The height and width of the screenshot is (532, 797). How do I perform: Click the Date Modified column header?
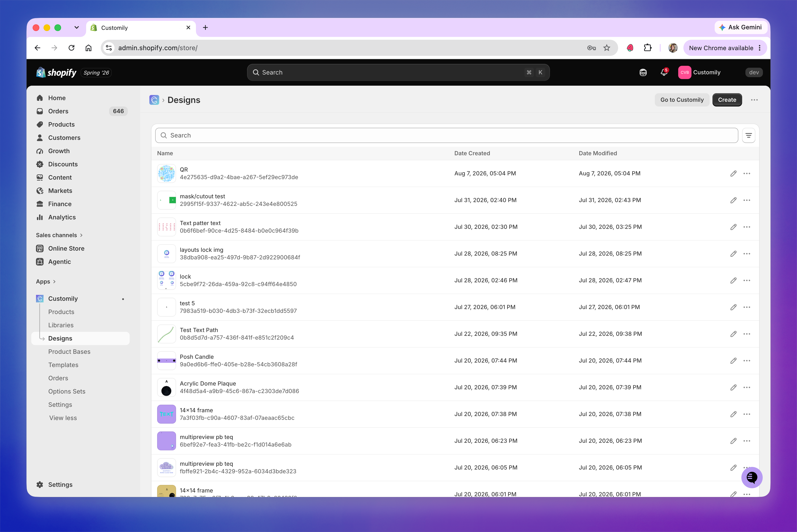[598, 153]
